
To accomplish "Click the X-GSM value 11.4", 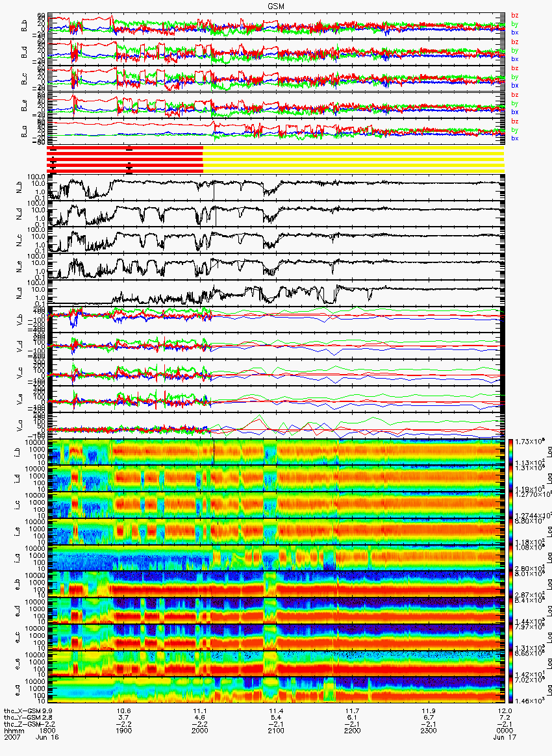I will click(276, 711).
